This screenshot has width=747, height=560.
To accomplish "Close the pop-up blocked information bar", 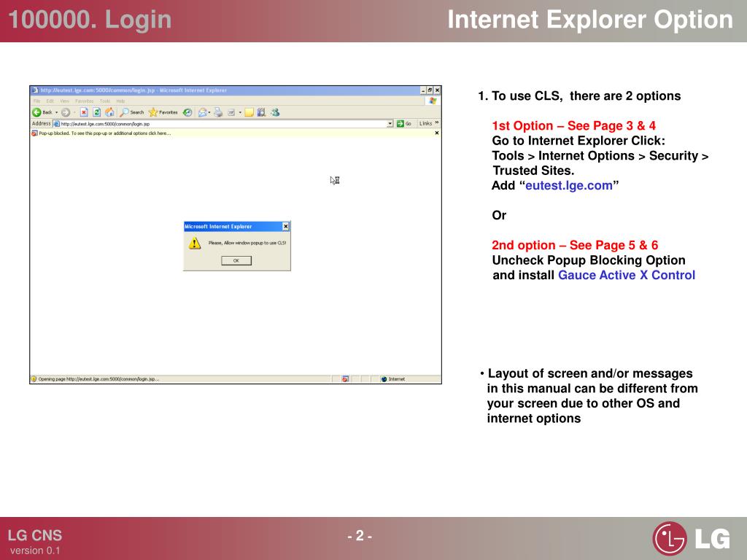I will click(437, 133).
